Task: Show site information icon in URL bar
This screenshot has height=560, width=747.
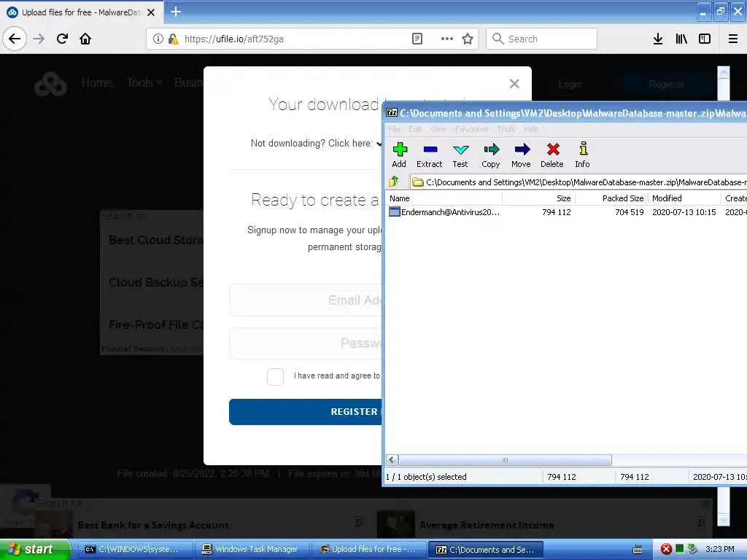Action: click(x=158, y=39)
